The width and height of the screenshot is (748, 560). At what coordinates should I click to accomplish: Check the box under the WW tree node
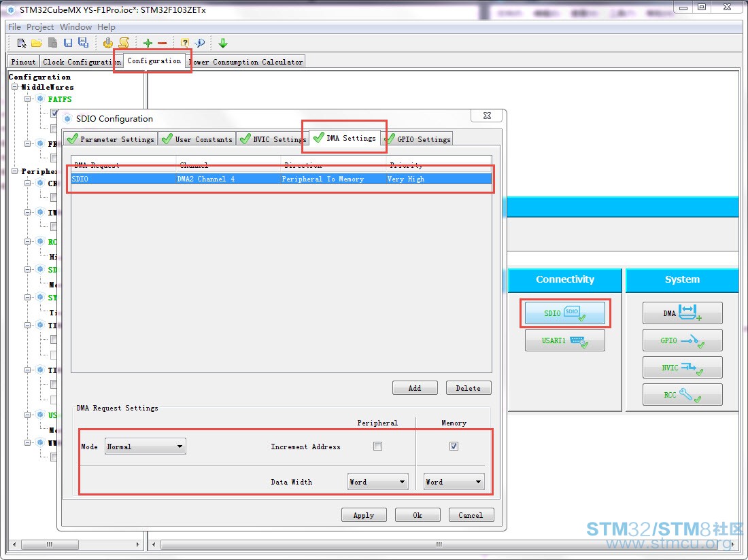tap(54, 457)
